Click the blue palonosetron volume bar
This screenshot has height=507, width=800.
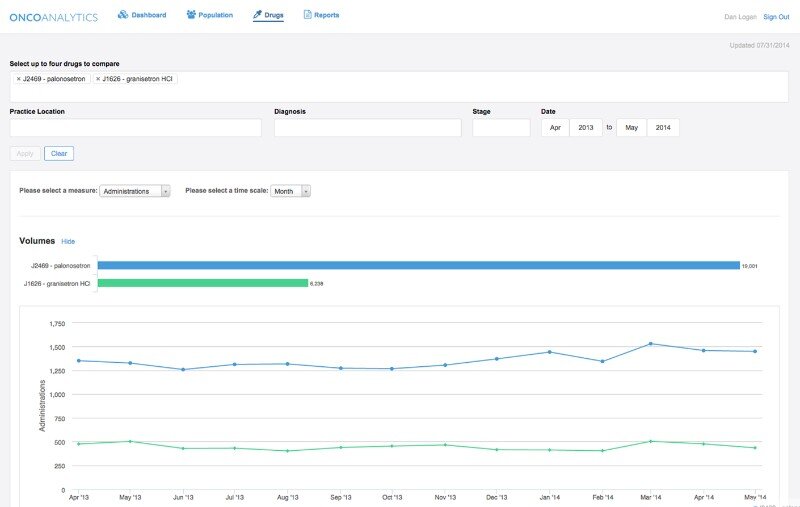418,265
